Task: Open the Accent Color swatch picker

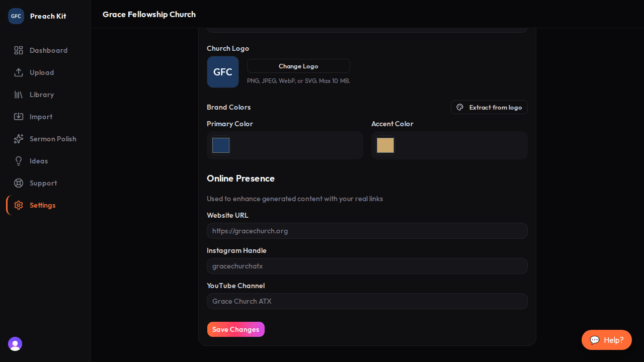Action: coord(385,145)
